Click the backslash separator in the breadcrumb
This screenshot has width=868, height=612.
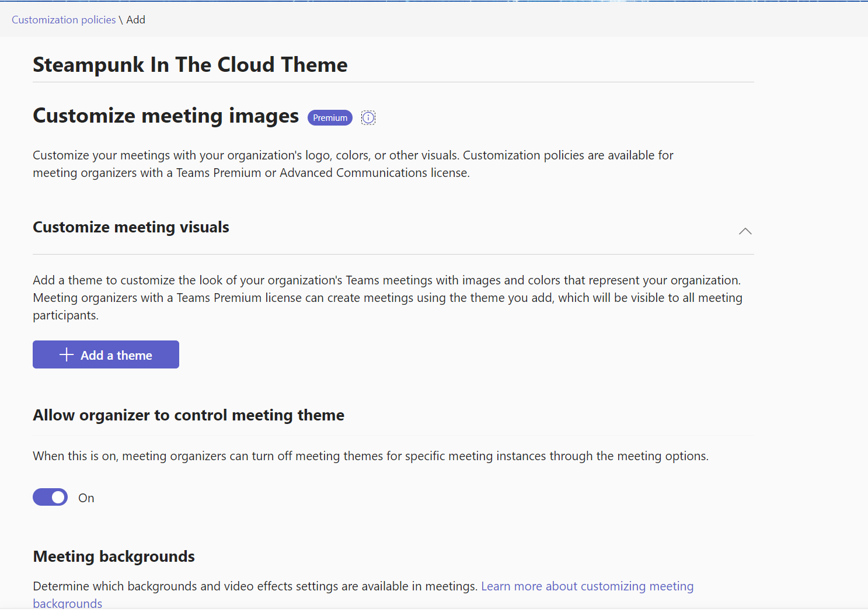[x=121, y=20]
